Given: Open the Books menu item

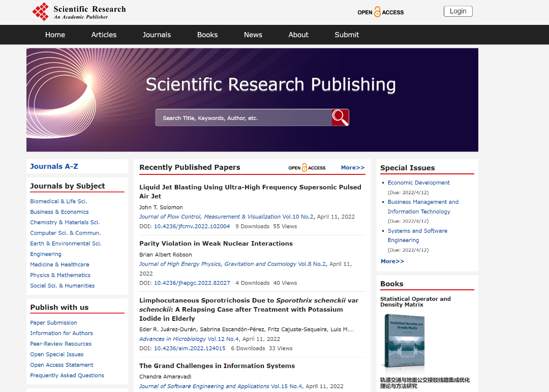Looking at the screenshot, I should tap(207, 35).
